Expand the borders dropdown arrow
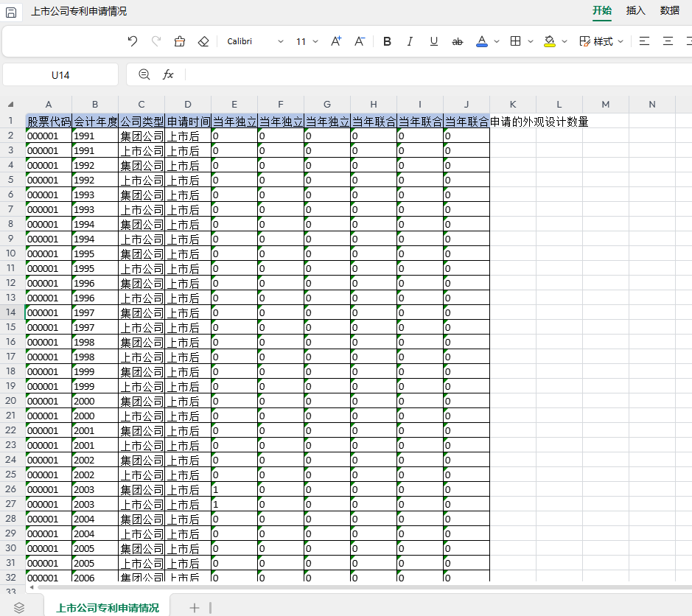Image resolution: width=692 pixels, height=616 pixels. coord(531,41)
